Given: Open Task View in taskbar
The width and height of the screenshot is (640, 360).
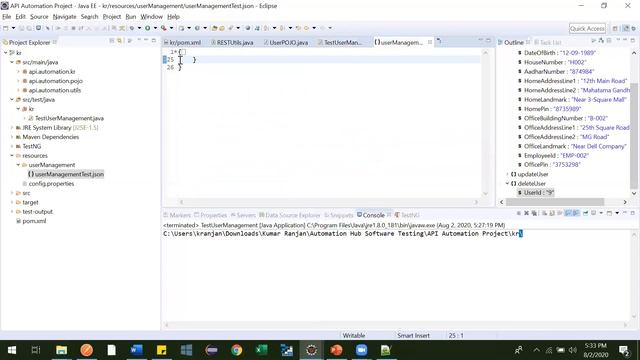Looking at the screenshot, I should coord(36,350).
